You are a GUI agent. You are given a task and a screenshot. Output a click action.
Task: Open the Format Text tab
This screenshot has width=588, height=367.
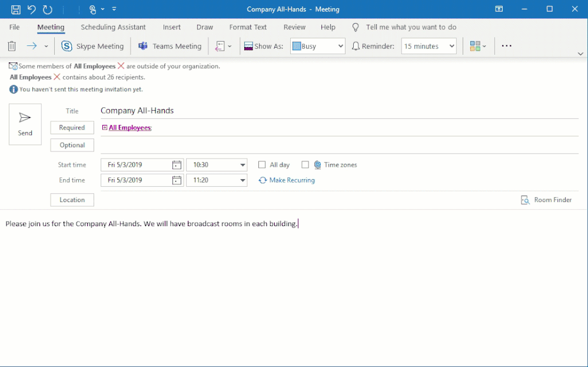[x=248, y=27]
